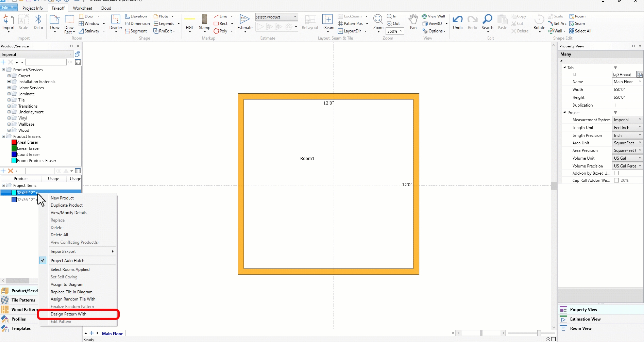Select the red Areal Eraser swatch
The height and width of the screenshot is (342, 644).
[14, 142]
